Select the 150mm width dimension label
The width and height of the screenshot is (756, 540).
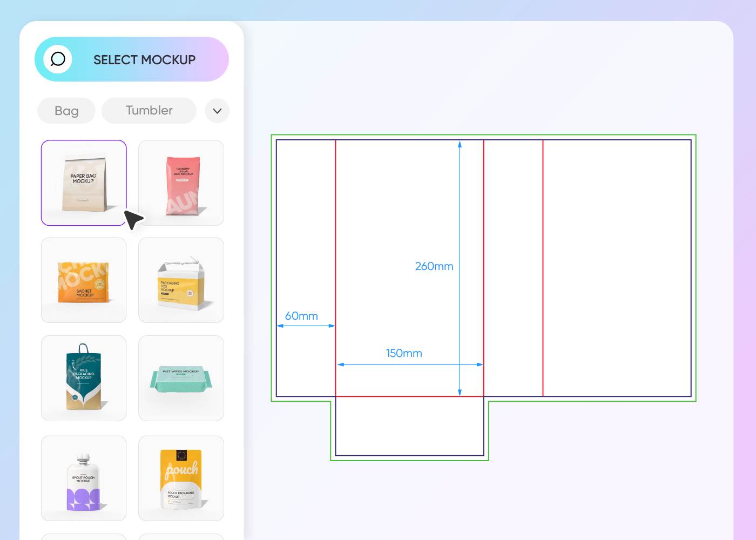tap(404, 353)
